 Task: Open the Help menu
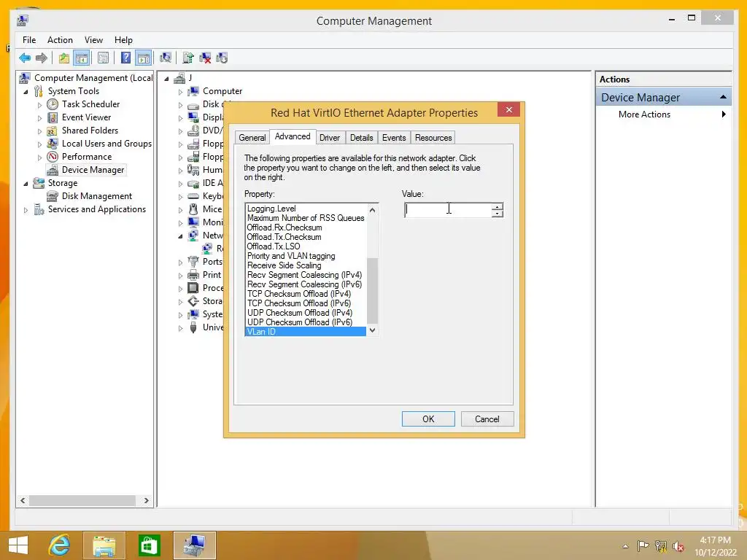pyautogui.click(x=123, y=40)
